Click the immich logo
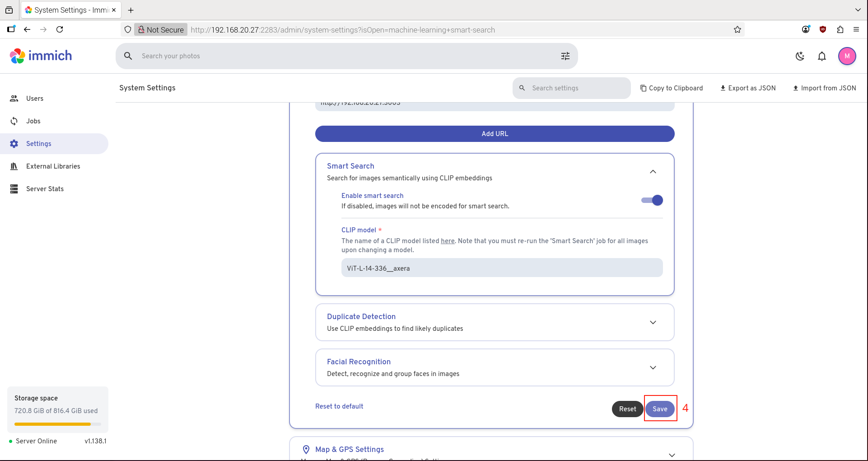 coord(41,56)
